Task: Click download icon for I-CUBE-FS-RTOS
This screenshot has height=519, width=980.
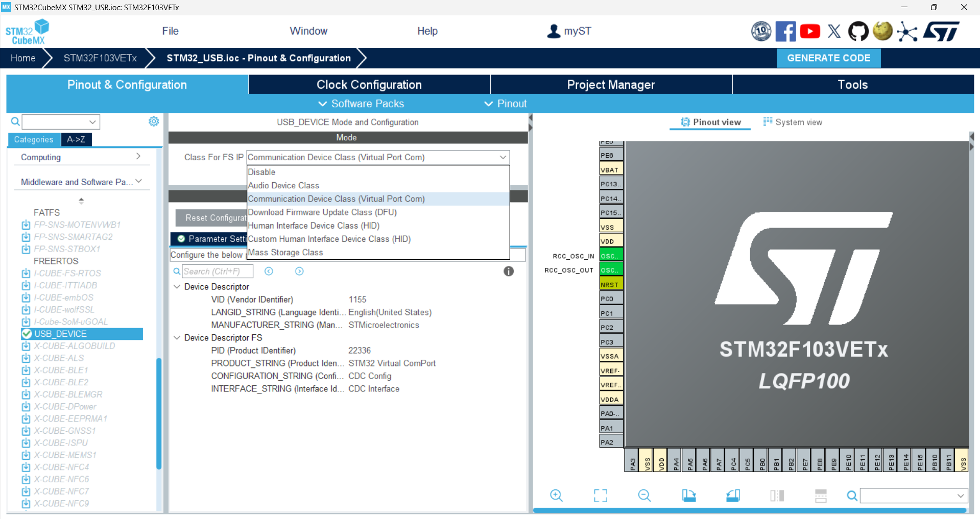Action: [26, 273]
